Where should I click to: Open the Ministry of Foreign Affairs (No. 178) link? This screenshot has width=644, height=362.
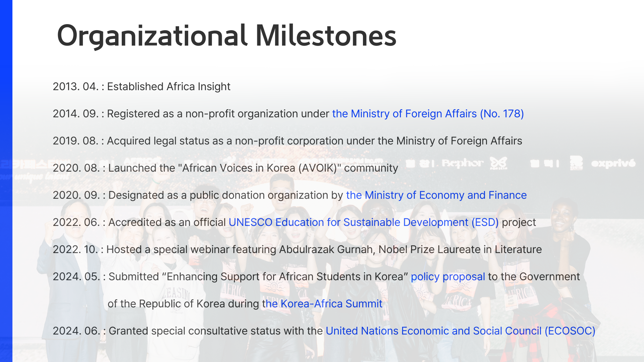428,114
